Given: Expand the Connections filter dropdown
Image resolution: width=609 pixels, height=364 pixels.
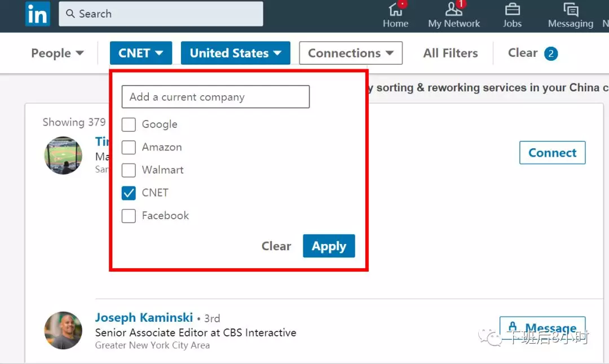Looking at the screenshot, I should 350,54.
